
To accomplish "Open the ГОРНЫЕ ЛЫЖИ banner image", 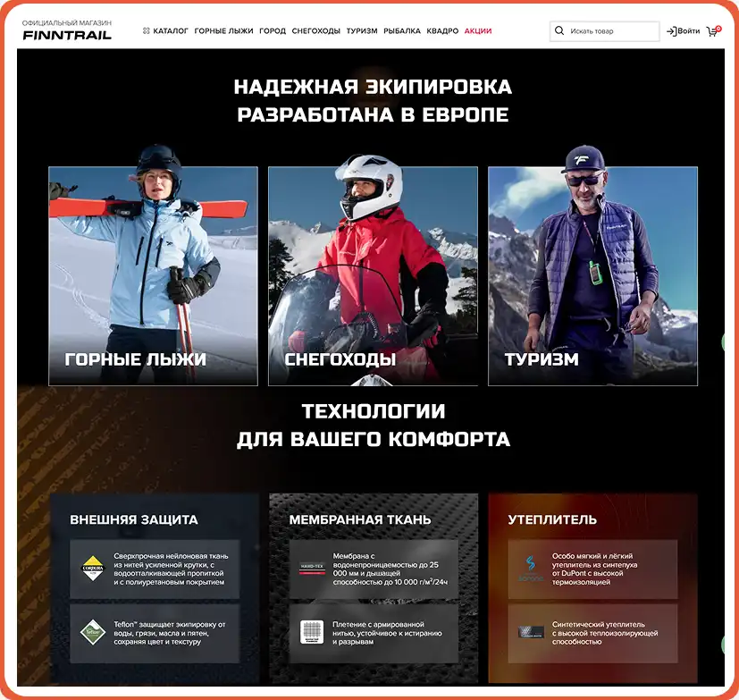I will (x=154, y=273).
